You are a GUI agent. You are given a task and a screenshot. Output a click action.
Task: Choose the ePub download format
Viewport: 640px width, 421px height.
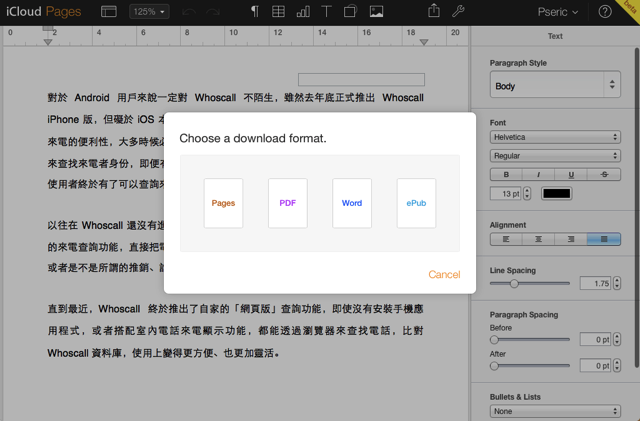pos(416,203)
